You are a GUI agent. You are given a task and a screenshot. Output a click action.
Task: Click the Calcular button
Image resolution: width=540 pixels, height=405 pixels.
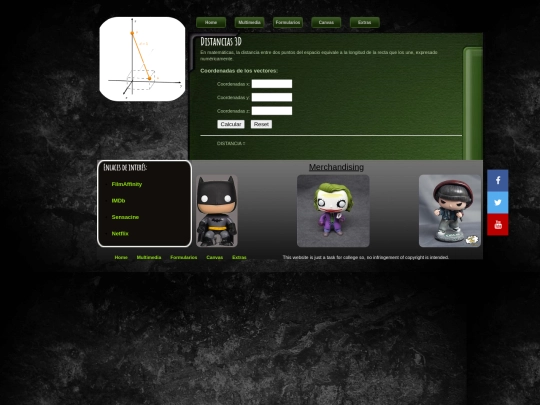pyautogui.click(x=231, y=124)
